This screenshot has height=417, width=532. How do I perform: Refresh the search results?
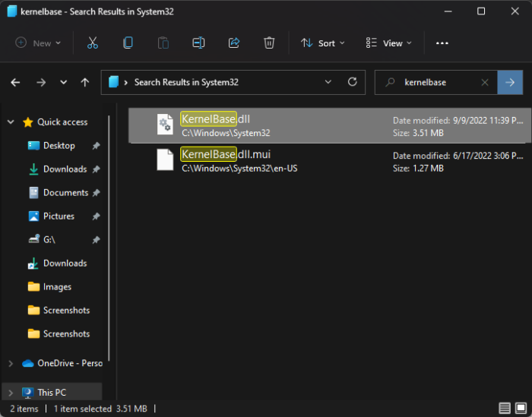pos(352,82)
